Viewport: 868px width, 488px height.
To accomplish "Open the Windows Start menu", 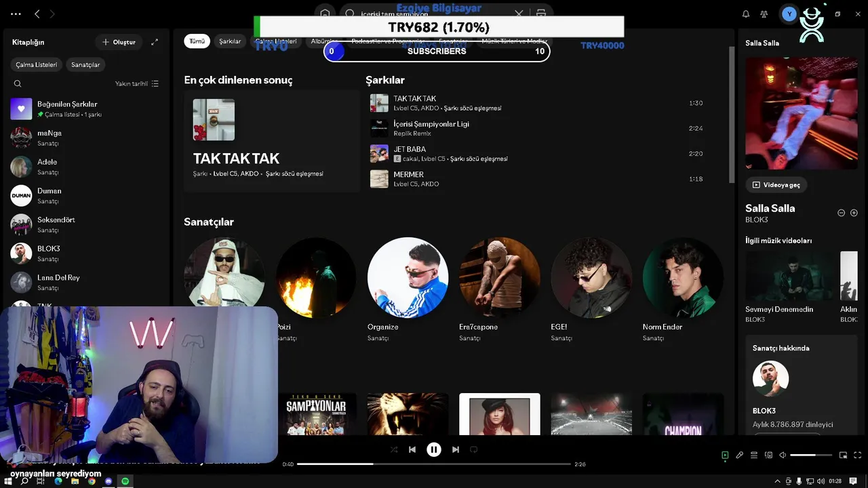I will (x=7, y=481).
